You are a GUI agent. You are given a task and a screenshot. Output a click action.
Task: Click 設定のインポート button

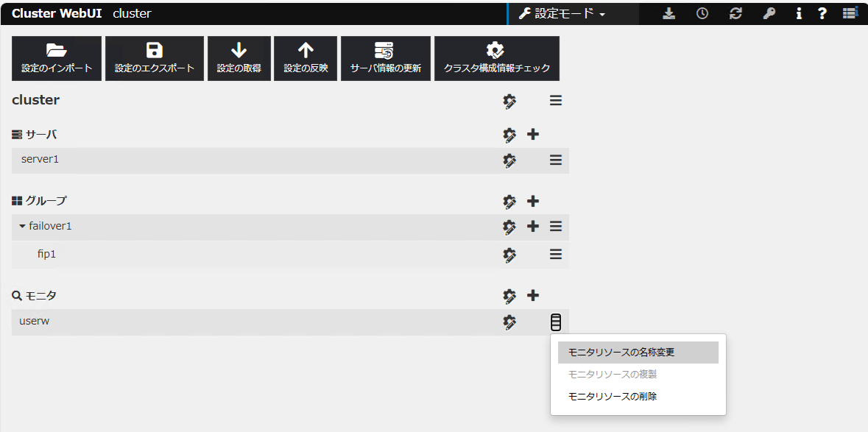pos(57,58)
